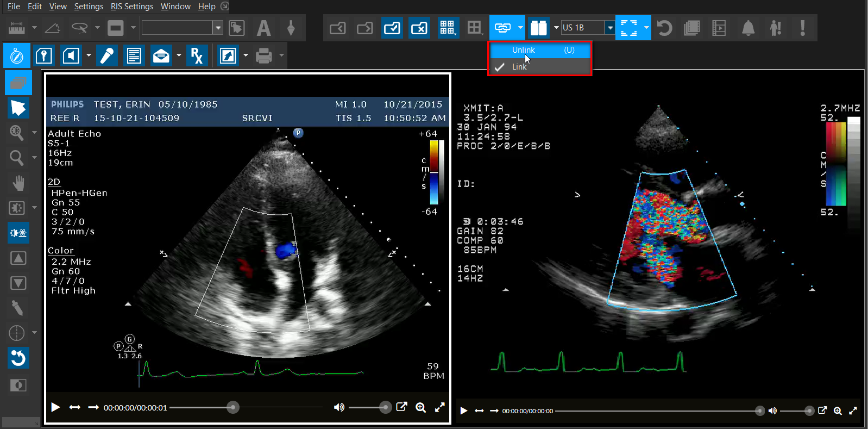Check the Link option in dropdown

pyautogui.click(x=519, y=67)
